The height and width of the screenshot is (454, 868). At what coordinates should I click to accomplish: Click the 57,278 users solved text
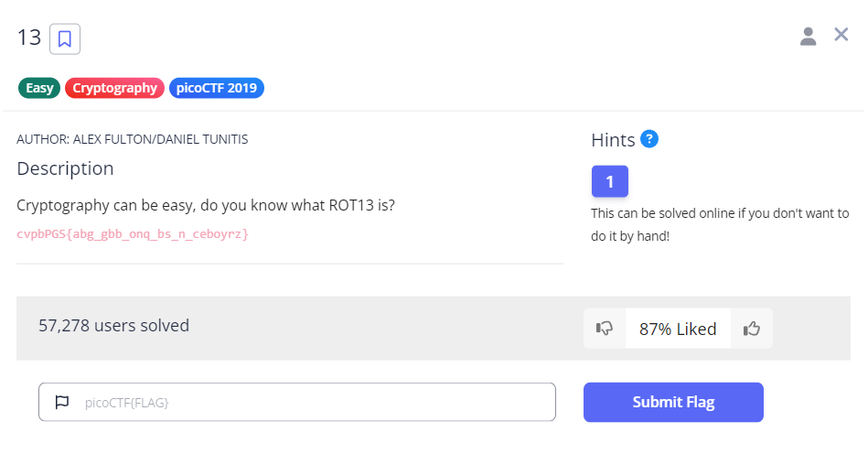click(x=114, y=325)
